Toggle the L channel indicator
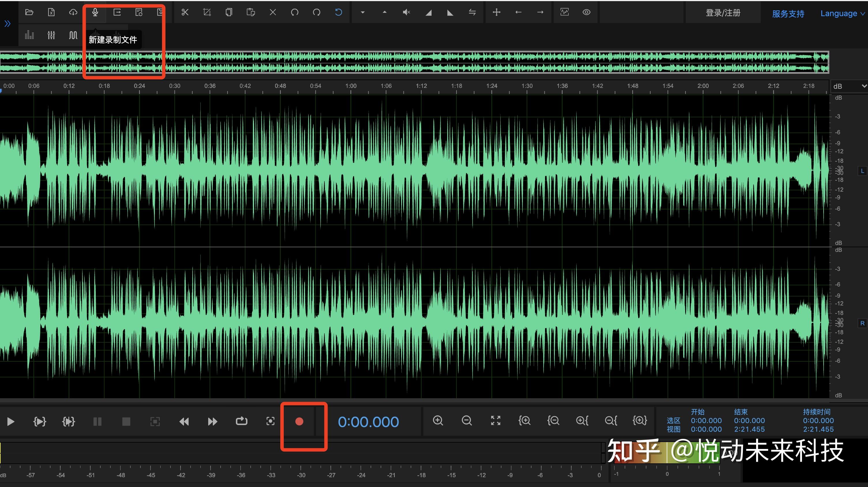The height and width of the screenshot is (487, 868). click(862, 171)
